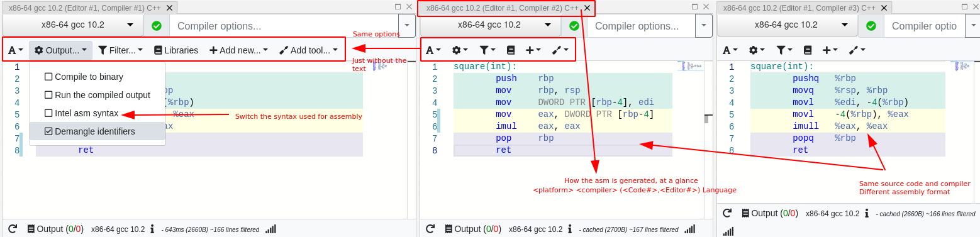The image size is (980, 237).
Task: Click green compile status check in Compiler #1
Action: 157,26
